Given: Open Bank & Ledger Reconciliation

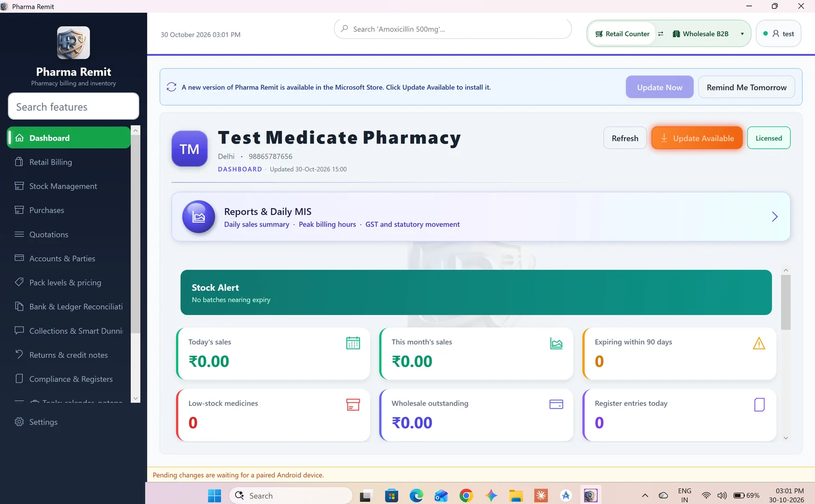Looking at the screenshot, I should (x=68, y=307).
